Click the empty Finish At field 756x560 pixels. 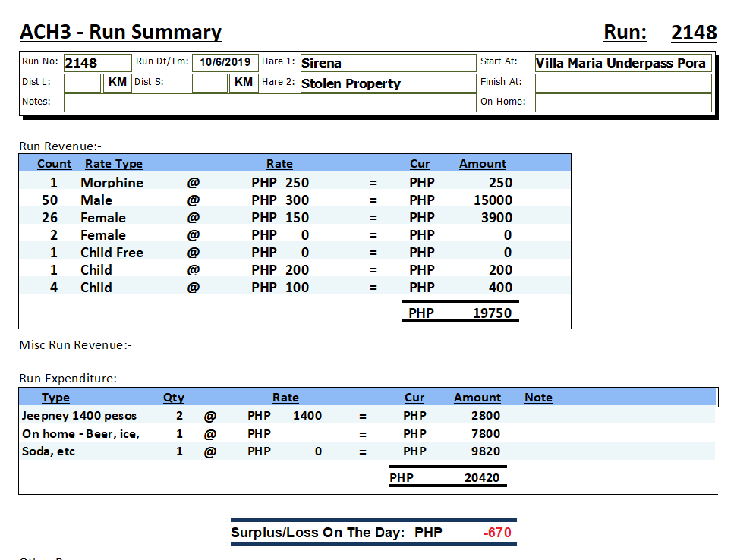[622, 83]
